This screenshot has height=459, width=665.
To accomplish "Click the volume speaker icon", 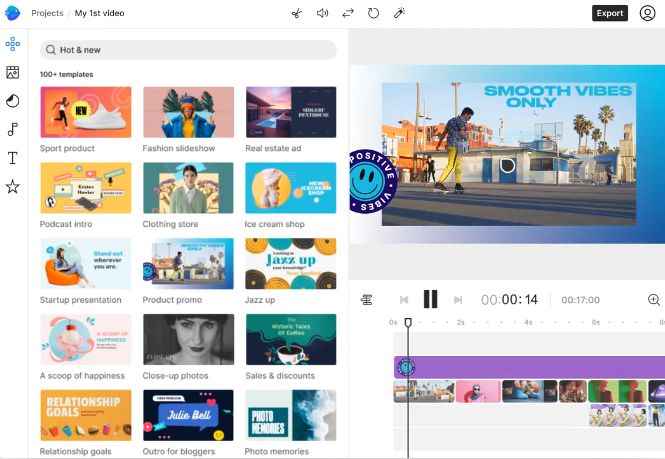I will click(x=322, y=13).
